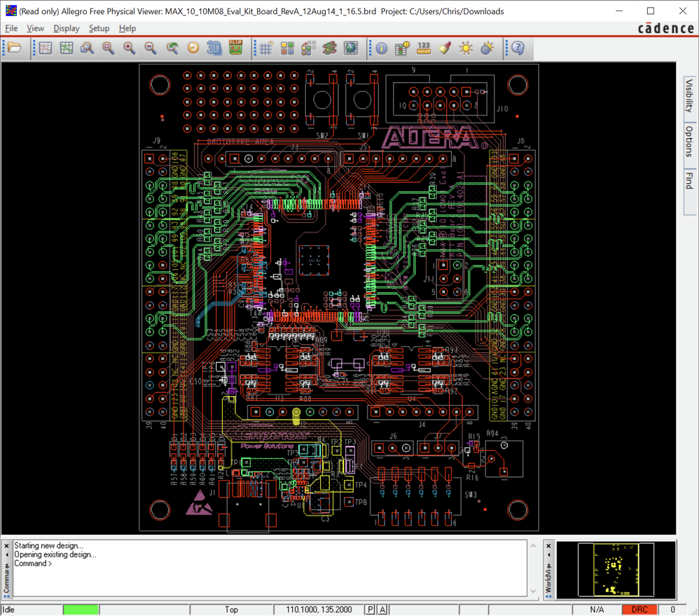
Task: Toggle the grid display icon
Action: tap(266, 48)
